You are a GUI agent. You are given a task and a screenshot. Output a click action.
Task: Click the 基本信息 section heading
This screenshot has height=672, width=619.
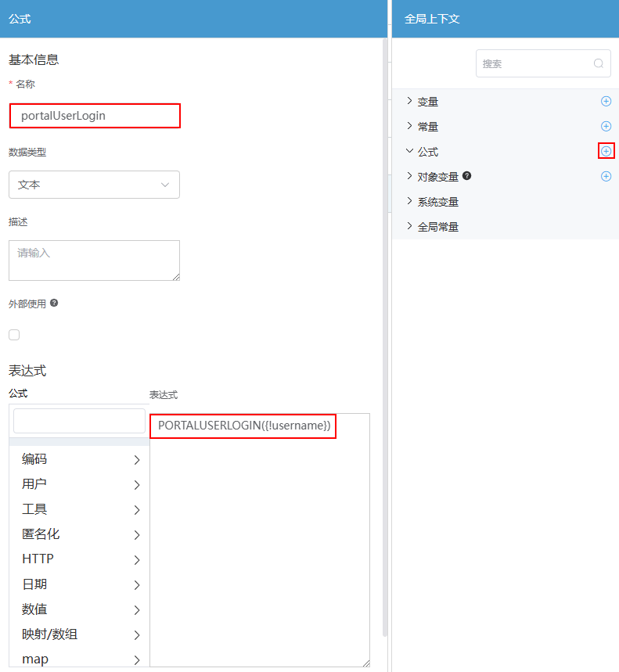pyautogui.click(x=34, y=59)
